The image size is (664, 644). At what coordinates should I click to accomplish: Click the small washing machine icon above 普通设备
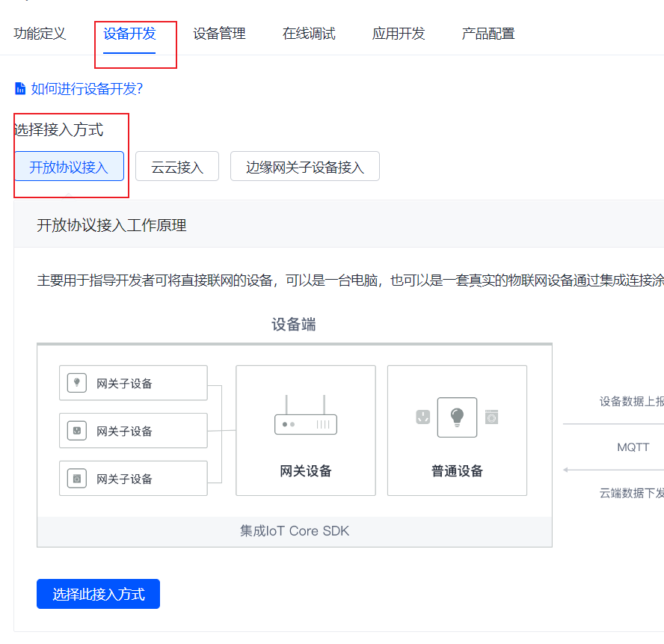[491, 417]
